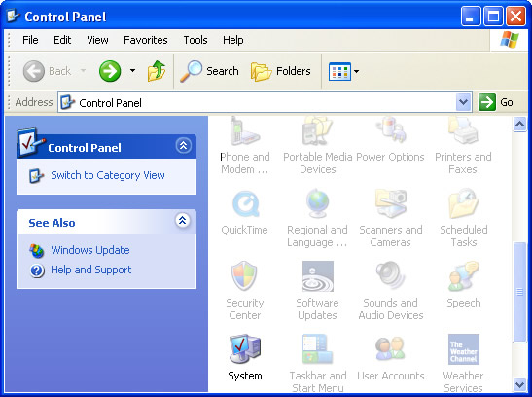This screenshot has width=532, height=397.
Task: Open the File menu
Action: 30,40
